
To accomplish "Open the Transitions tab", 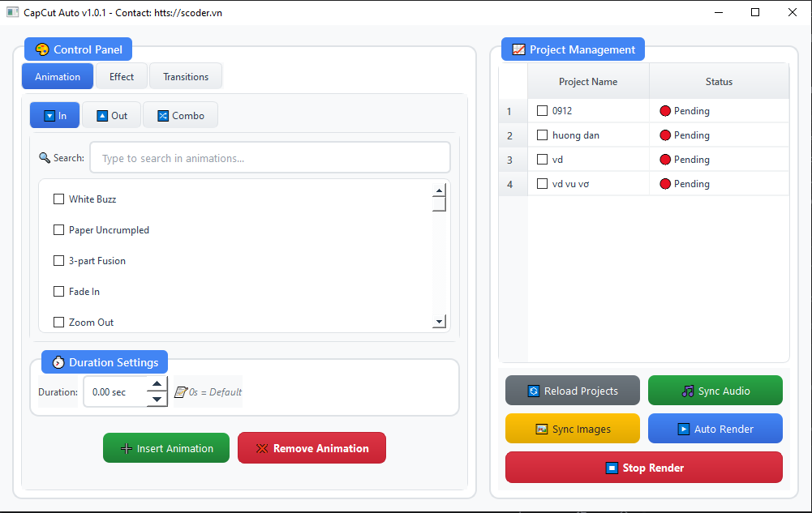I will coord(186,76).
